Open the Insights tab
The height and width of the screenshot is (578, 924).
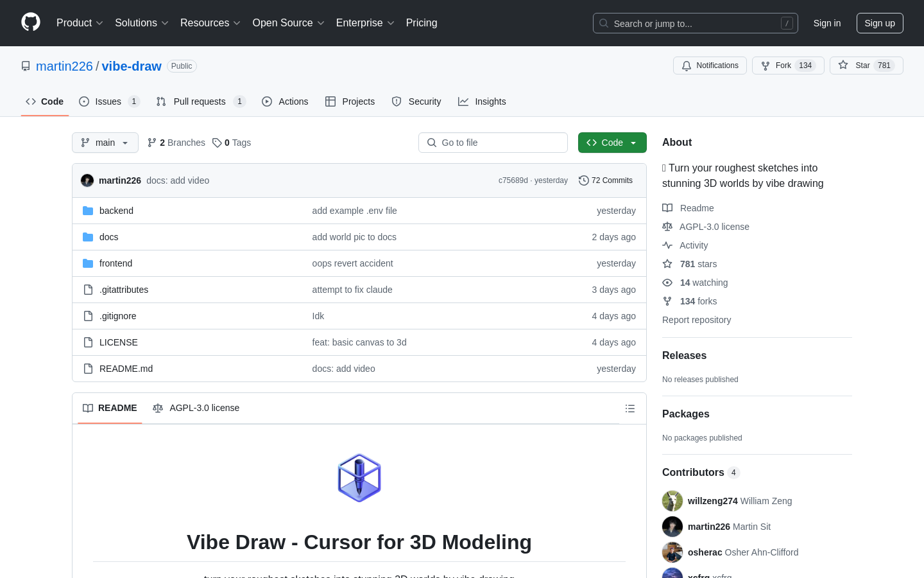[482, 101]
